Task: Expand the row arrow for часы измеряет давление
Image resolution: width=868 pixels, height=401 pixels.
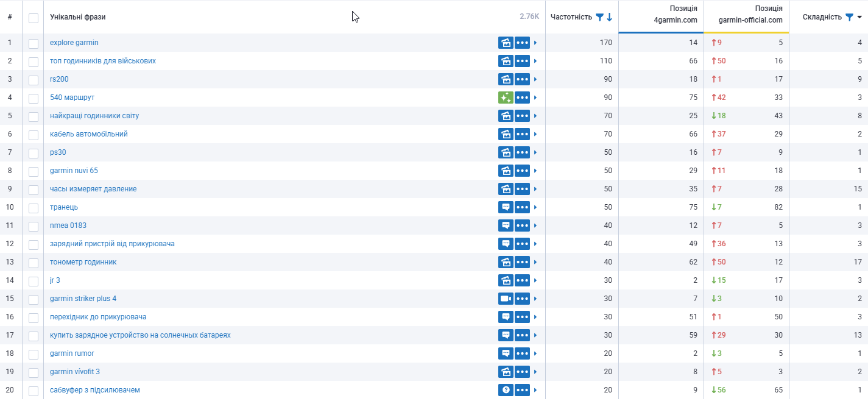Action: [535, 189]
